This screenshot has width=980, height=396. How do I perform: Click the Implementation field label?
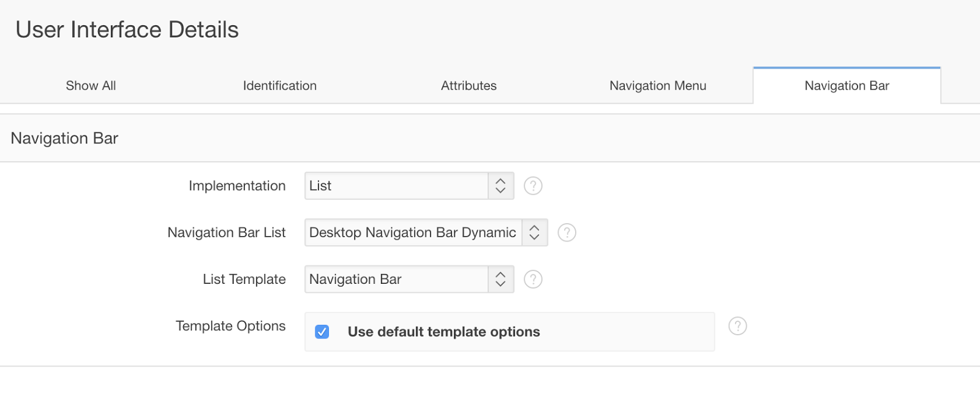237,186
